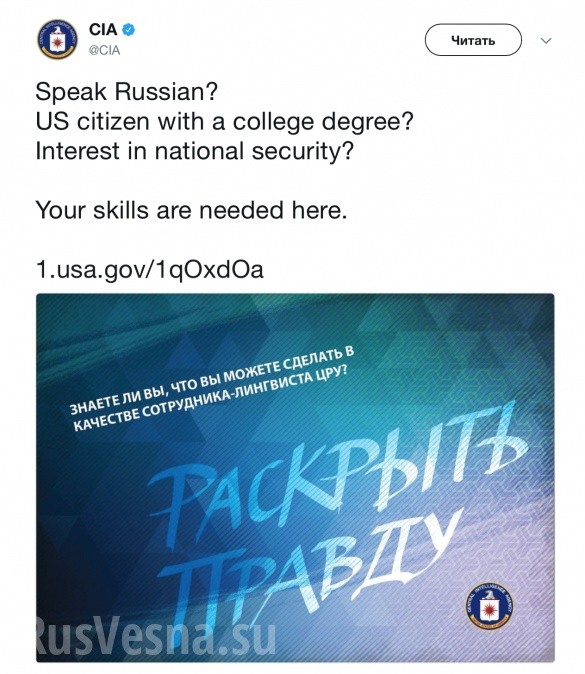Image resolution: width=585 pixels, height=674 pixels.
Task: Click the RusVesna.su watermark on the image
Action: pyautogui.click(x=155, y=635)
